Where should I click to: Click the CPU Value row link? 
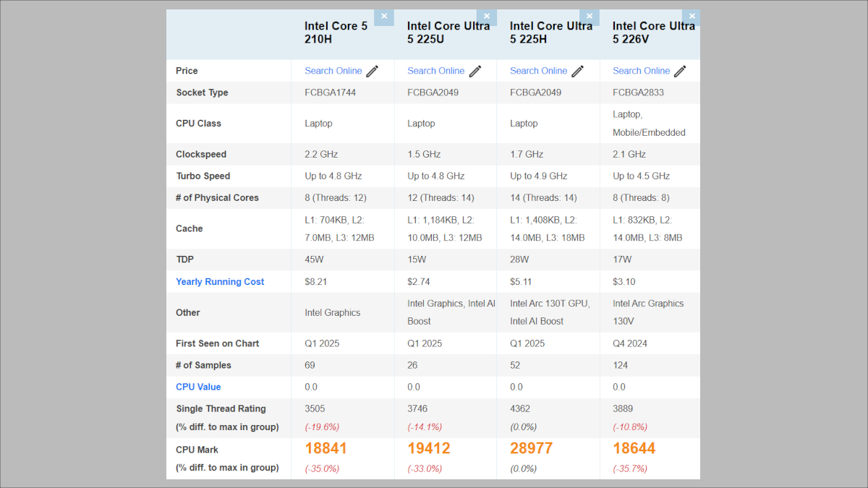(198, 387)
